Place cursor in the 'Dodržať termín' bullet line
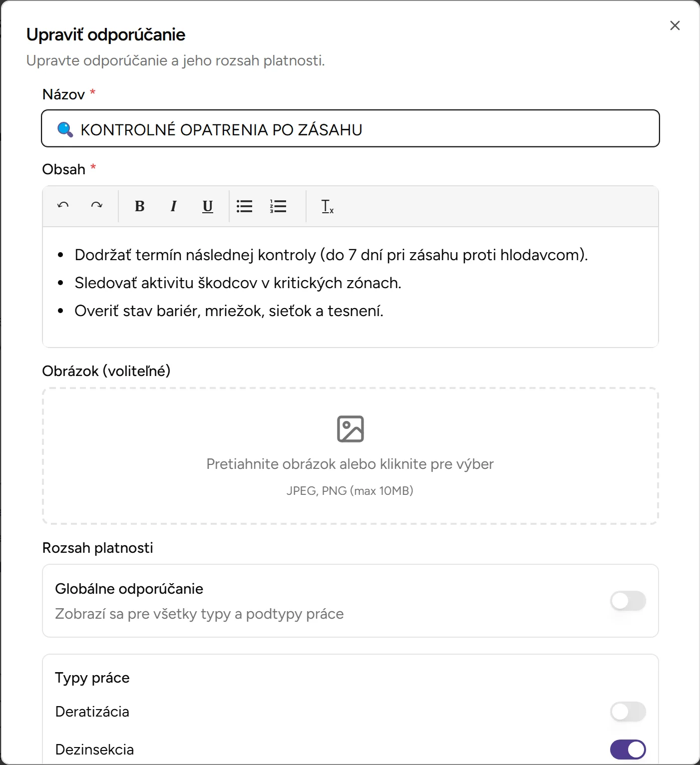The width and height of the screenshot is (700, 765). click(x=331, y=255)
